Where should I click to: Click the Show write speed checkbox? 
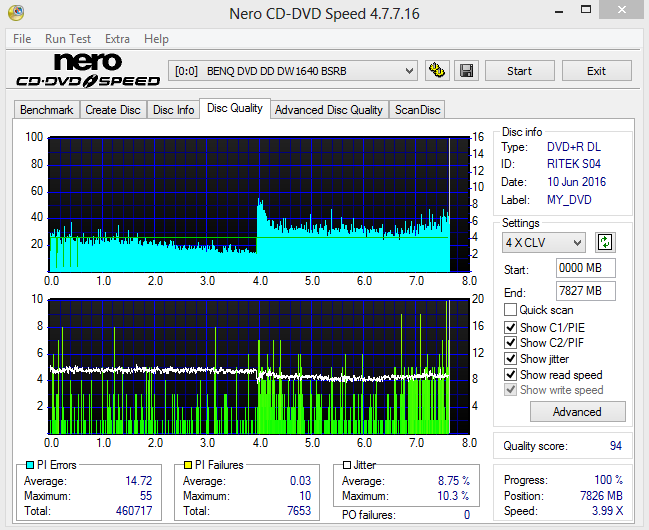click(x=510, y=390)
